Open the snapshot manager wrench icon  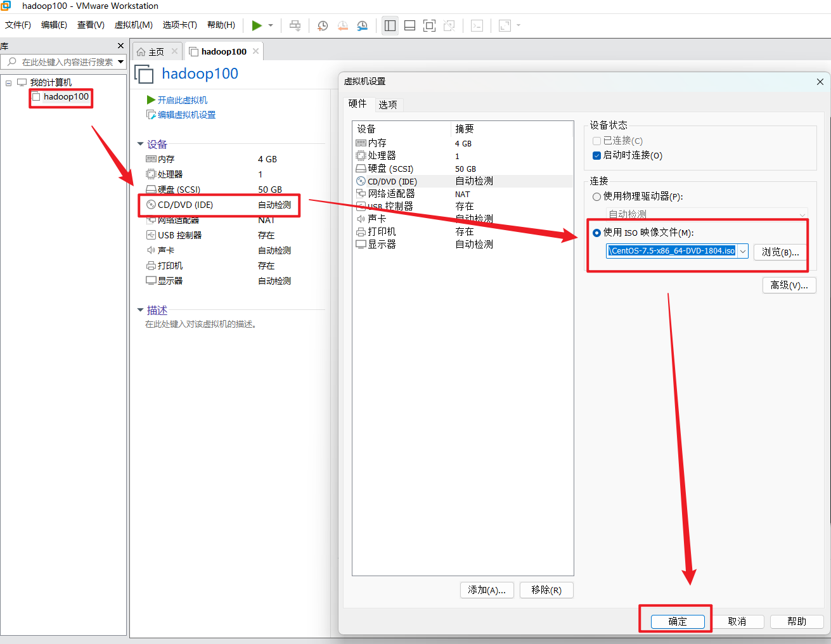click(x=363, y=25)
